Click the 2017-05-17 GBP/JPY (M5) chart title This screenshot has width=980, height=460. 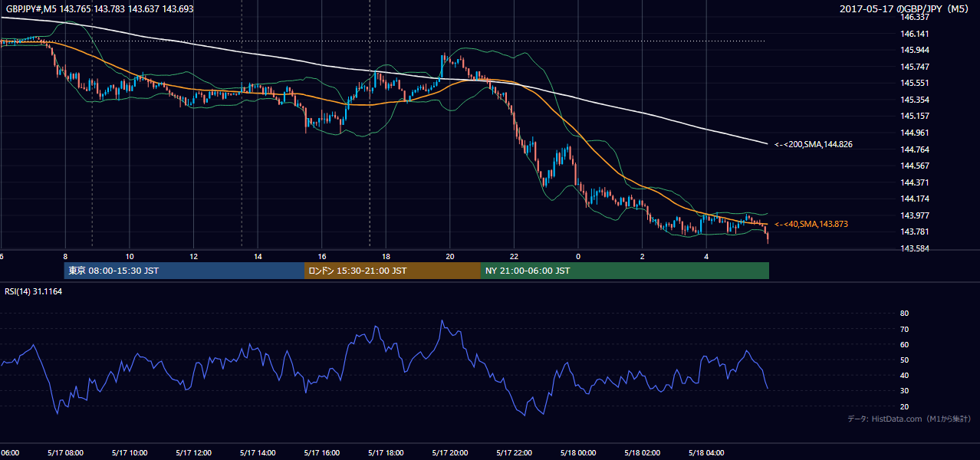[905, 8]
